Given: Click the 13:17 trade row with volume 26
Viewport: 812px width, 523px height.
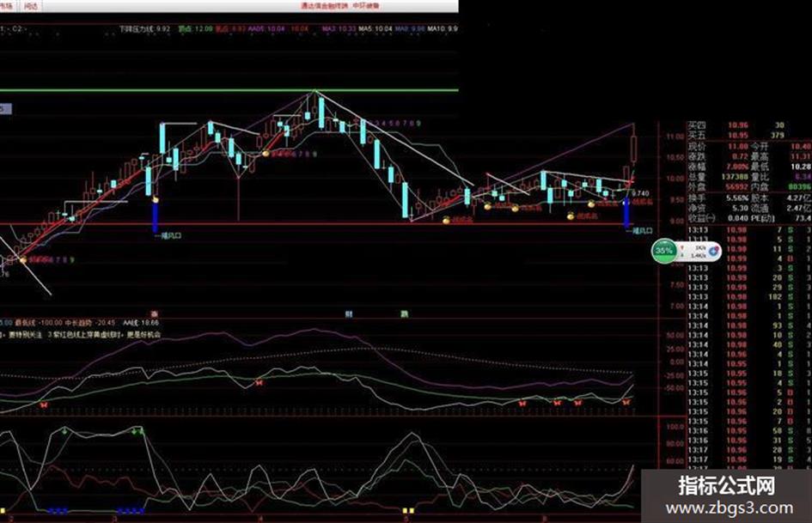Looking at the screenshot, I should 749,450.
